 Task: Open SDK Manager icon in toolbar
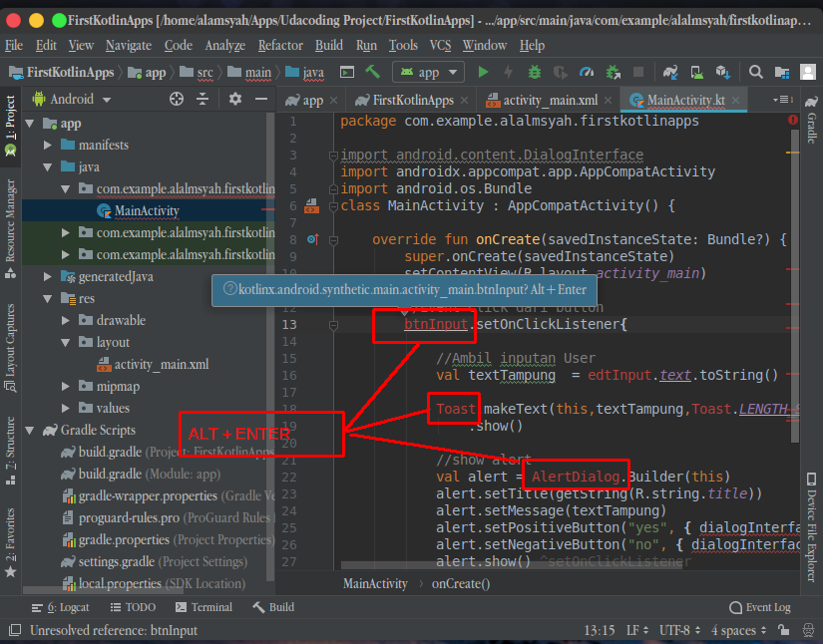point(723,72)
